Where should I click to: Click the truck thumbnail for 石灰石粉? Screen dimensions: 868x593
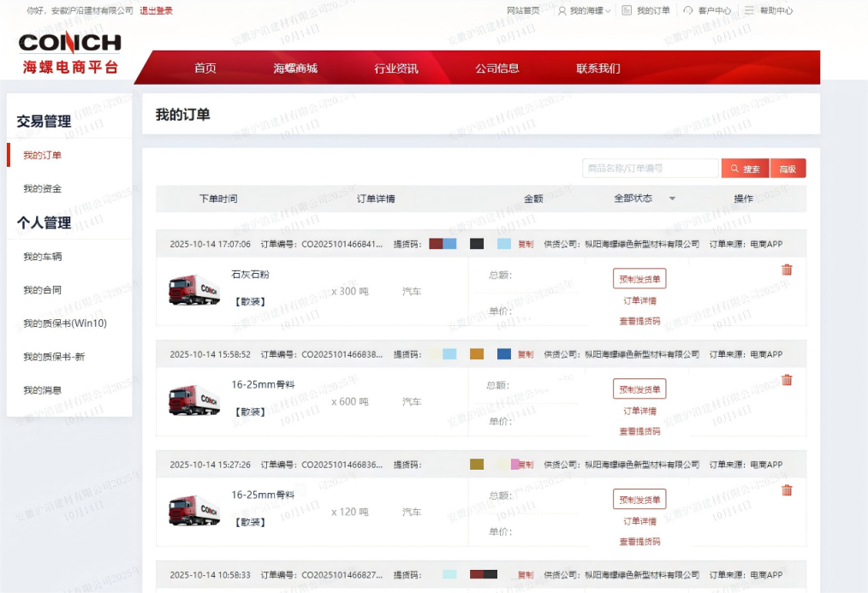[193, 291]
